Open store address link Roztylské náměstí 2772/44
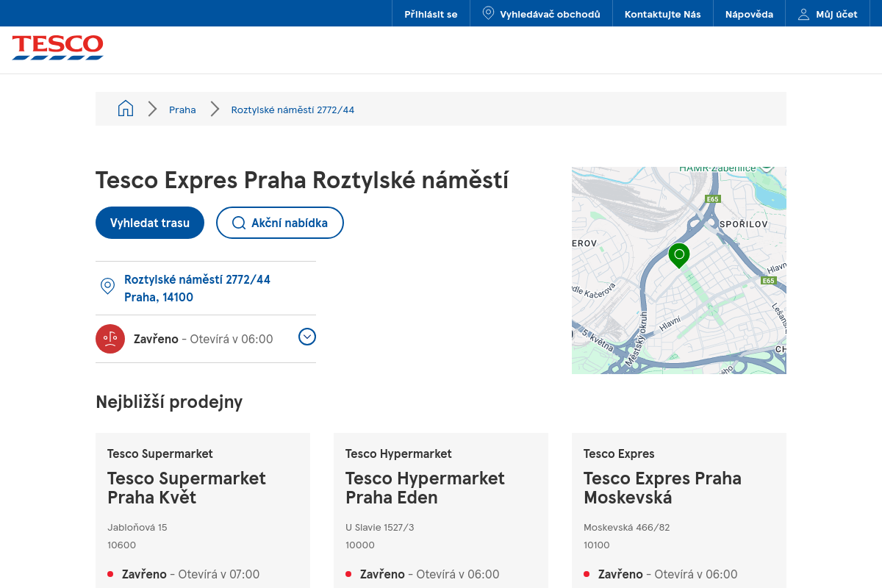 (x=197, y=288)
